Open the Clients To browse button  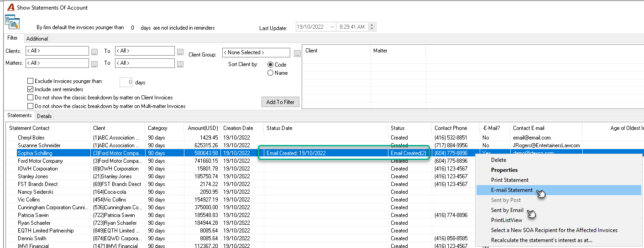(180, 52)
